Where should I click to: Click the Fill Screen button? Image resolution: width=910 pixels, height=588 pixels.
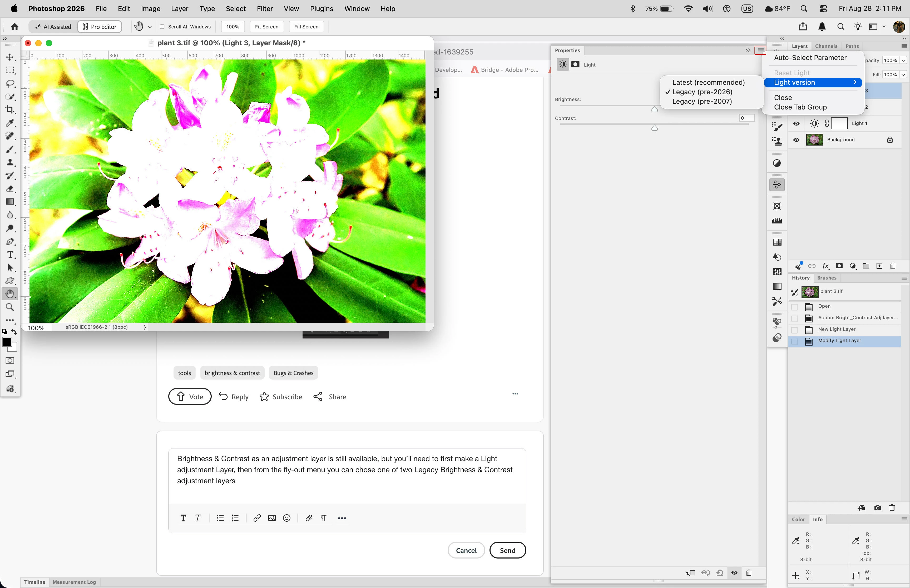coord(306,27)
